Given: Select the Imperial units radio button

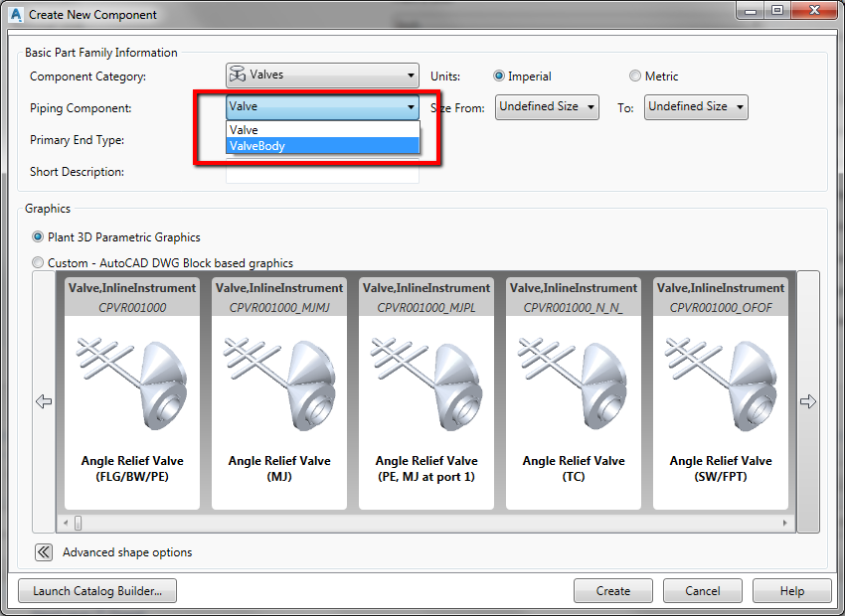Looking at the screenshot, I should pyautogui.click(x=499, y=76).
